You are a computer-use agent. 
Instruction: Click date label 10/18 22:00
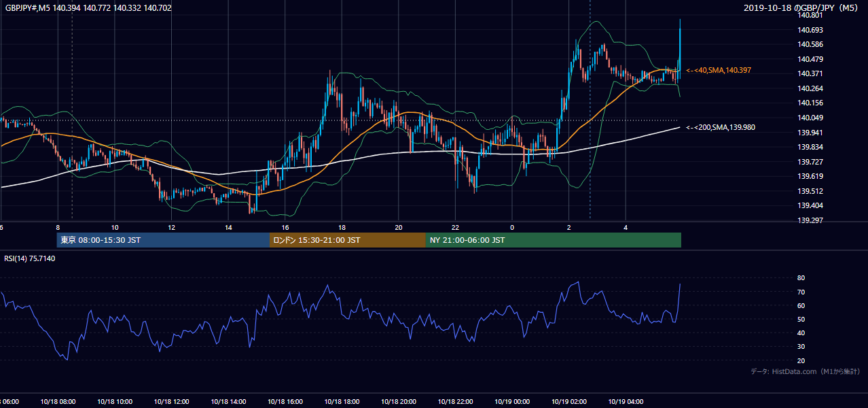(455, 402)
